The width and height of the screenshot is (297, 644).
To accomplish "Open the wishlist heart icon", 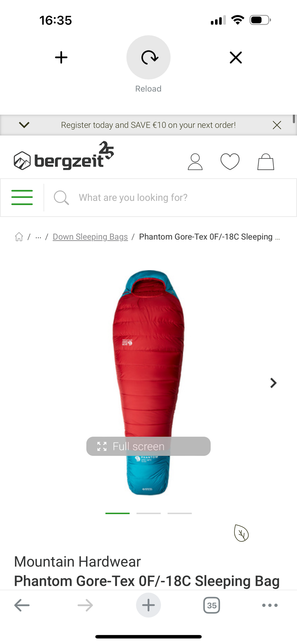I will click(x=230, y=162).
